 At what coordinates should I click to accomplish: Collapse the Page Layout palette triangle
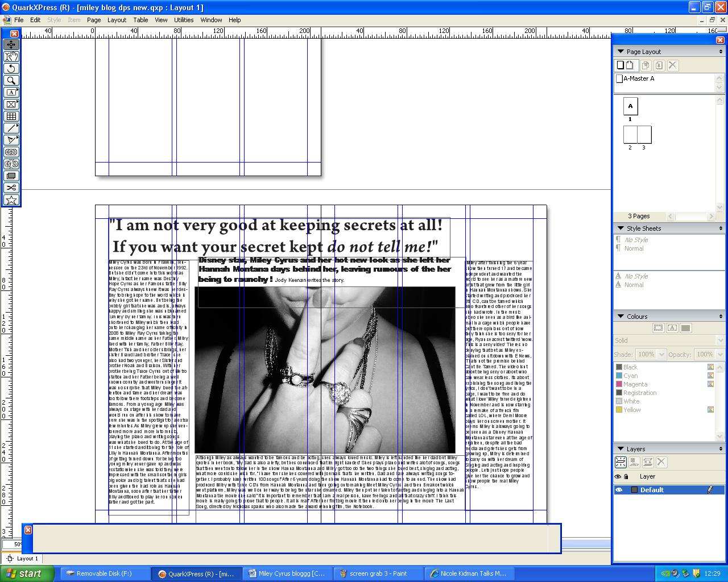click(621, 51)
